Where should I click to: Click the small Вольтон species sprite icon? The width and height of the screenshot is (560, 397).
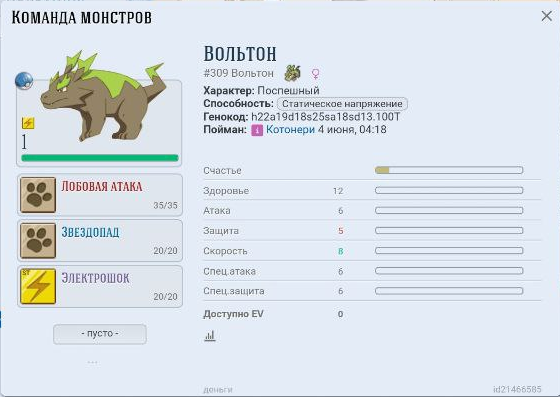pos(292,73)
